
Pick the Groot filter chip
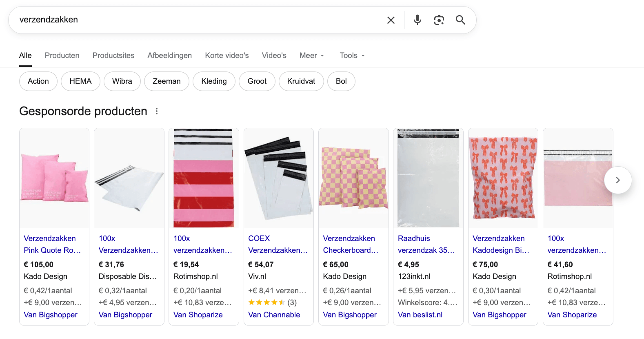click(x=257, y=81)
